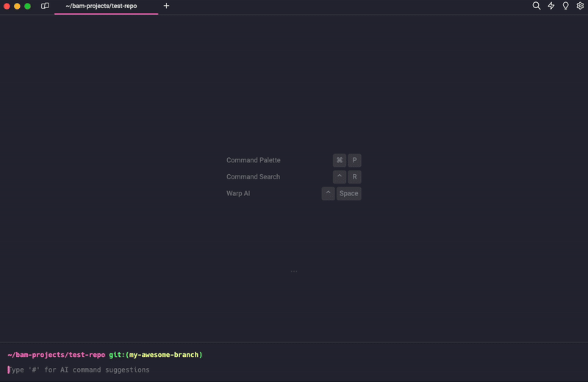Open the lightning bolt Warp AI icon
The width and height of the screenshot is (588, 382).
[x=551, y=6]
